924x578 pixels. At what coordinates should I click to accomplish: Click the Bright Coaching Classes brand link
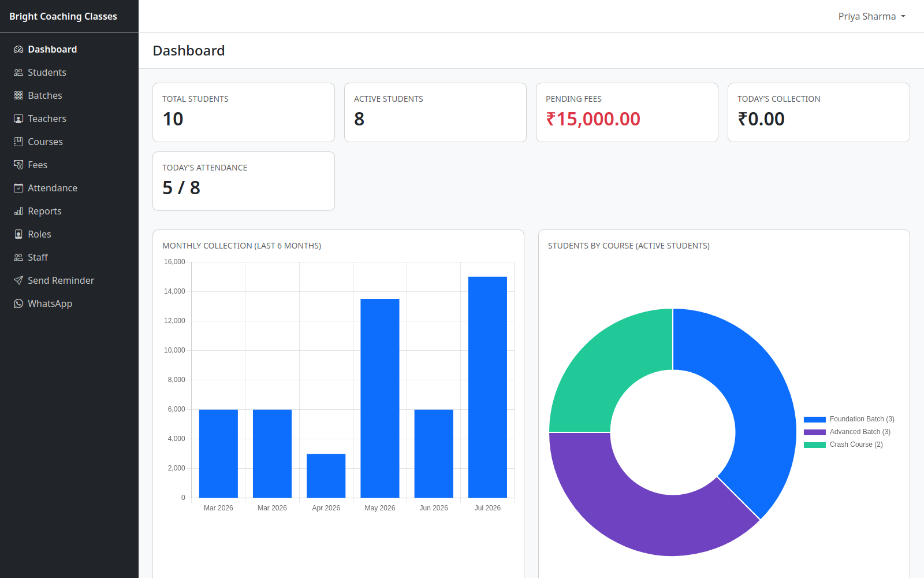tap(63, 16)
